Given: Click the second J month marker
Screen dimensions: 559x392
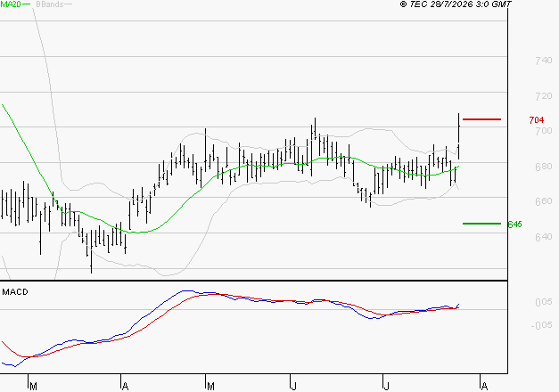Looking at the screenshot, I should point(386,387).
